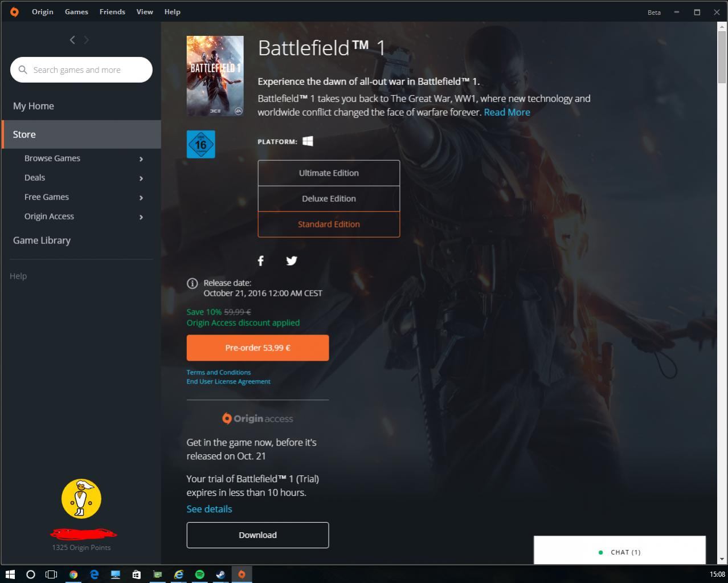The image size is (728, 583).
Task: Click the See details link
Action: [209, 509]
